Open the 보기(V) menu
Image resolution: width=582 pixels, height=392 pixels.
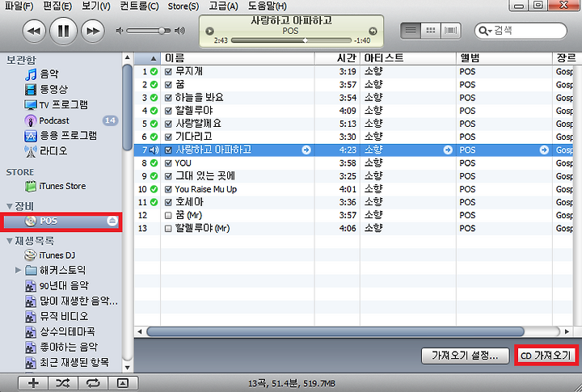coord(96,6)
